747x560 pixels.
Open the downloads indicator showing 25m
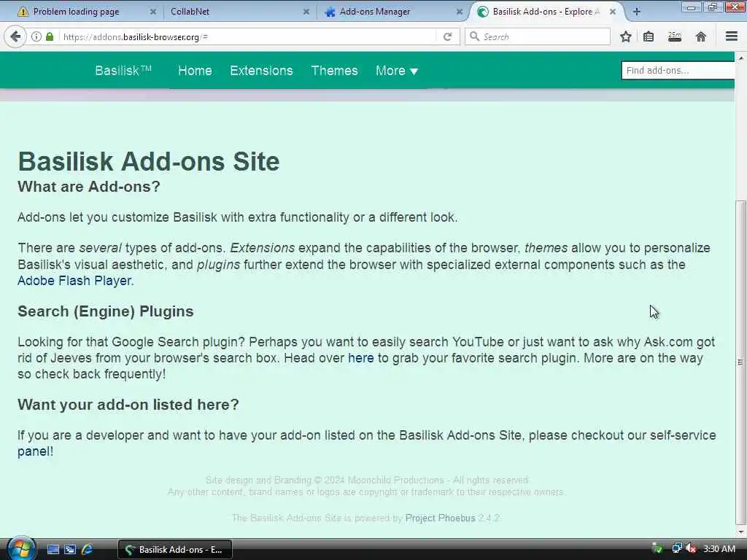pyautogui.click(x=675, y=36)
